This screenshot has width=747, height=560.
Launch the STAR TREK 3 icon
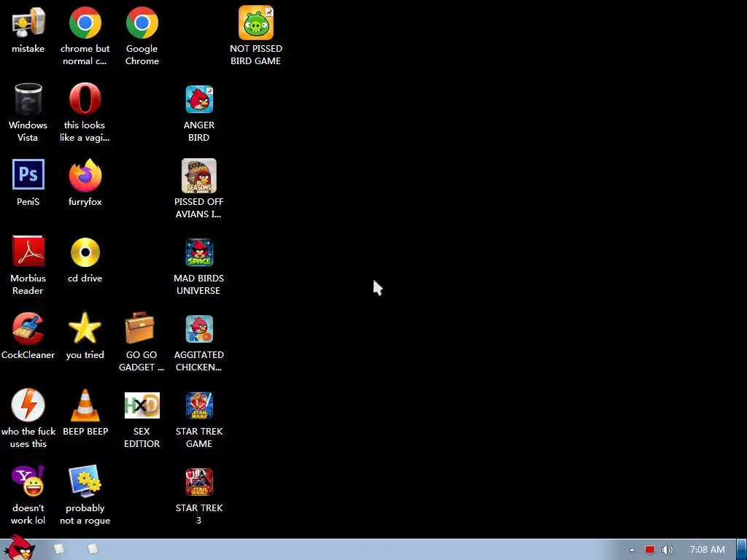pos(199,483)
